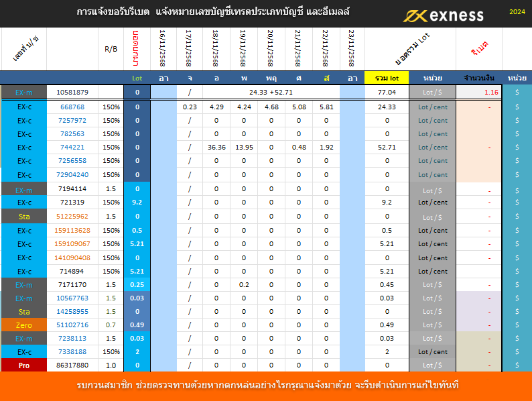Select account number 10581879
The height and width of the screenshot is (401, 532).
[x=72, y=92]
